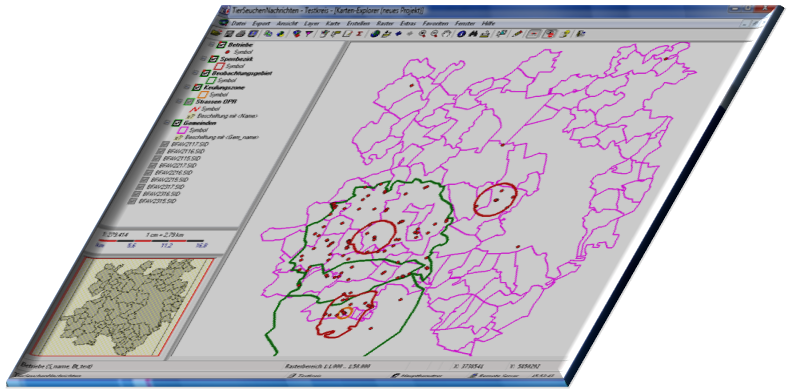This screenshot has height=391, width=789.
Task: Click the binoculars search icon
Action: pos(473,34)
